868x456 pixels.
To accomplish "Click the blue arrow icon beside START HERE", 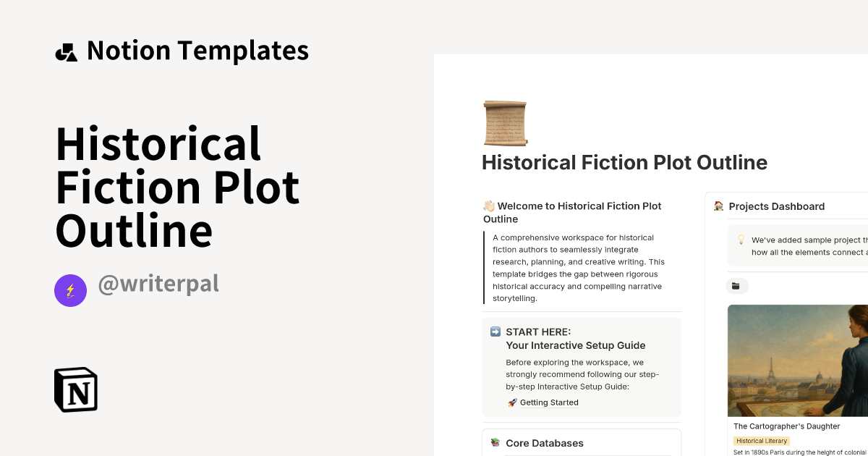I will pyautogui.click(x=495, y=332).
